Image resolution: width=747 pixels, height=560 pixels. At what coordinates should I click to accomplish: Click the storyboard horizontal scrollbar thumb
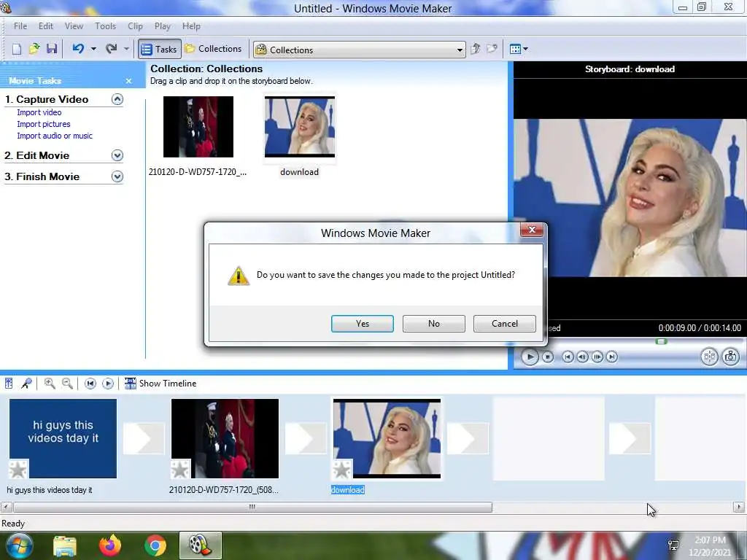252,507
